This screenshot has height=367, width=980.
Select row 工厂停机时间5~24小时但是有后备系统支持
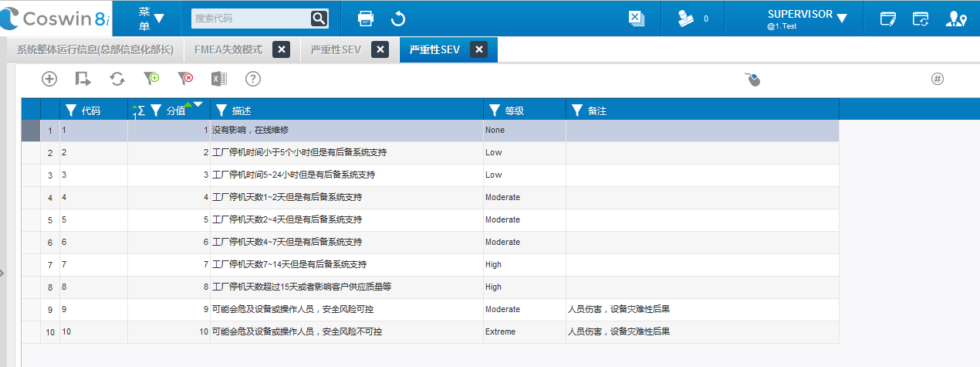pos(430,175)
